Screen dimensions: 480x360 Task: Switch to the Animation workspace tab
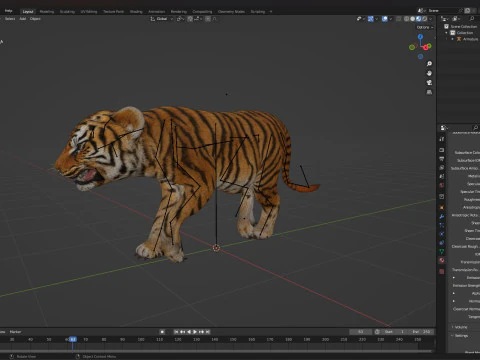point(156,12)
